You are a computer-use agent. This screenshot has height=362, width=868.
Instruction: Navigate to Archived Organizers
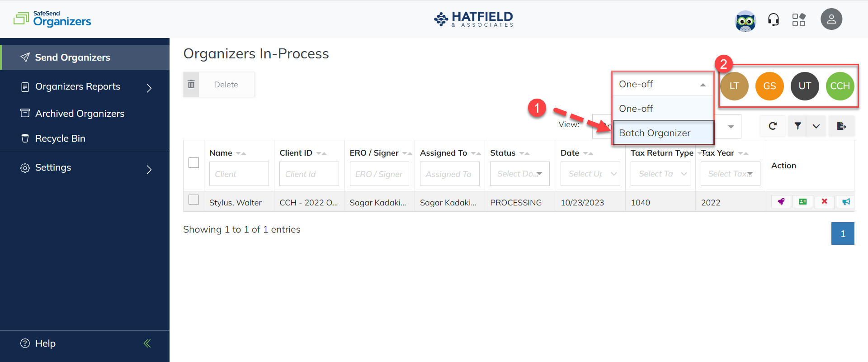[80, 113]
